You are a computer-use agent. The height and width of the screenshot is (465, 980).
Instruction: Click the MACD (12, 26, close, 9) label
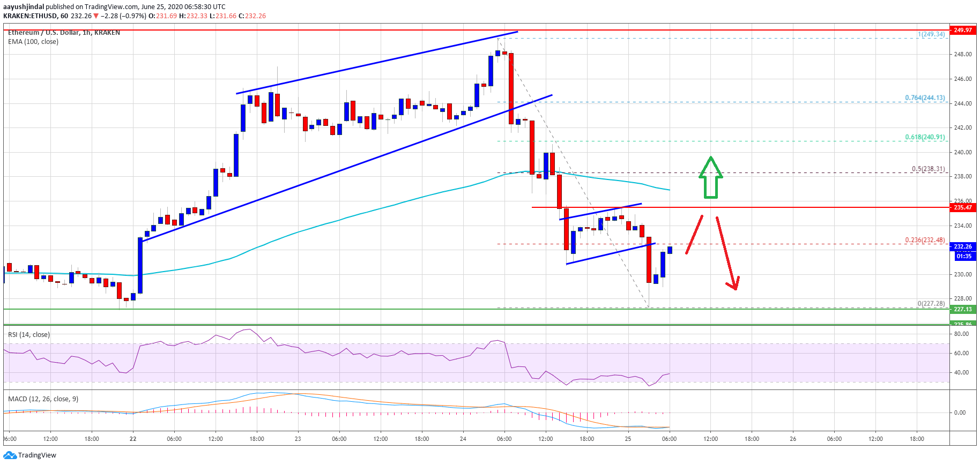click(x=43, y=399)
